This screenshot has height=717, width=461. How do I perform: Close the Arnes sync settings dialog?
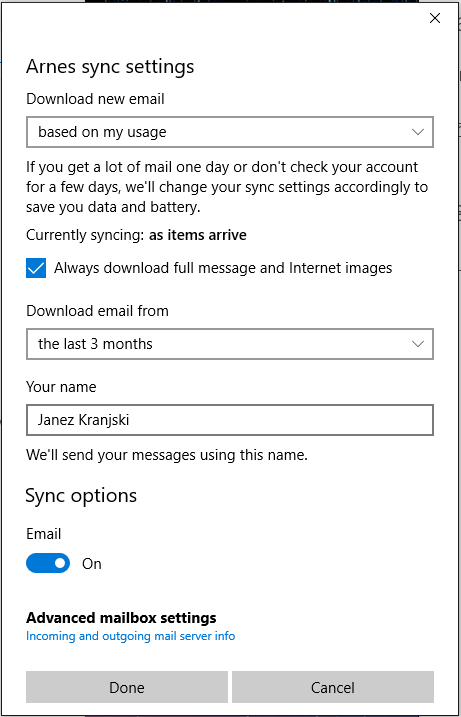(x=434, y=18)
